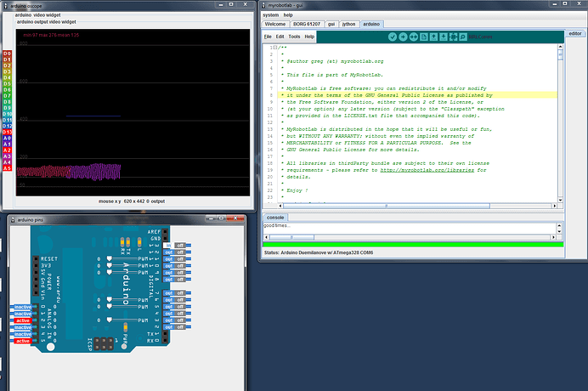The width and height of the screenshot is (588, 391).
Task: Click the editor vertical scrollbar up arrow
Action: 560,47
